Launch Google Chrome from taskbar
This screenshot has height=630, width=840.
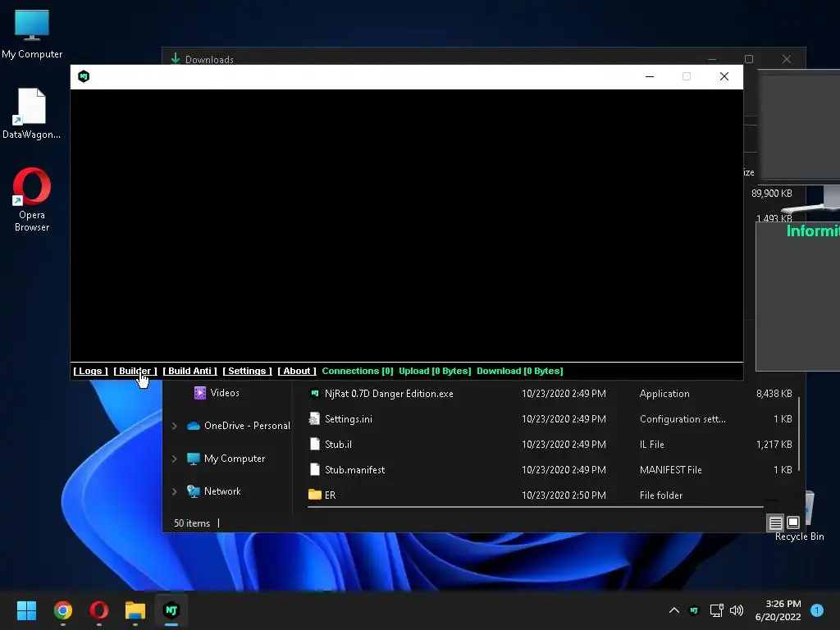62,610
